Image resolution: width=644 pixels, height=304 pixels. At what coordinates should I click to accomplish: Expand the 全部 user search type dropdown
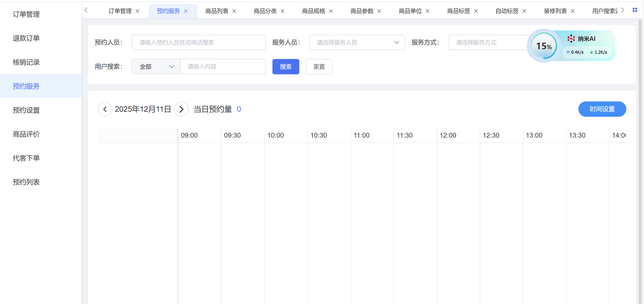point(156,67)
